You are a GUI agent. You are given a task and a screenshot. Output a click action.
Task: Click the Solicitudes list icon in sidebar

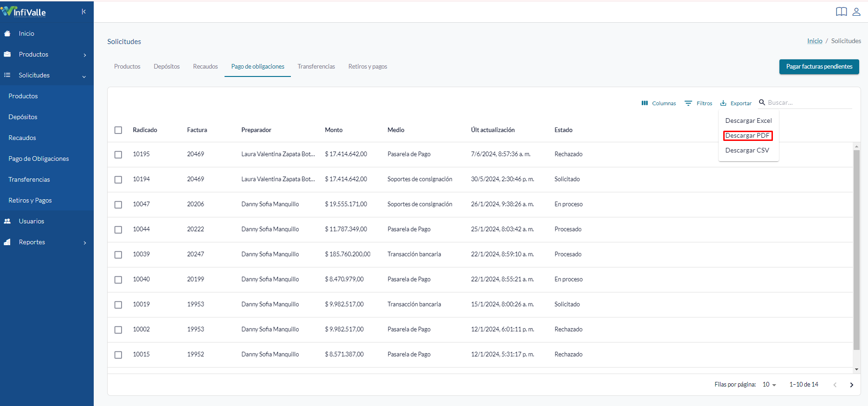[x=7, y=75]
